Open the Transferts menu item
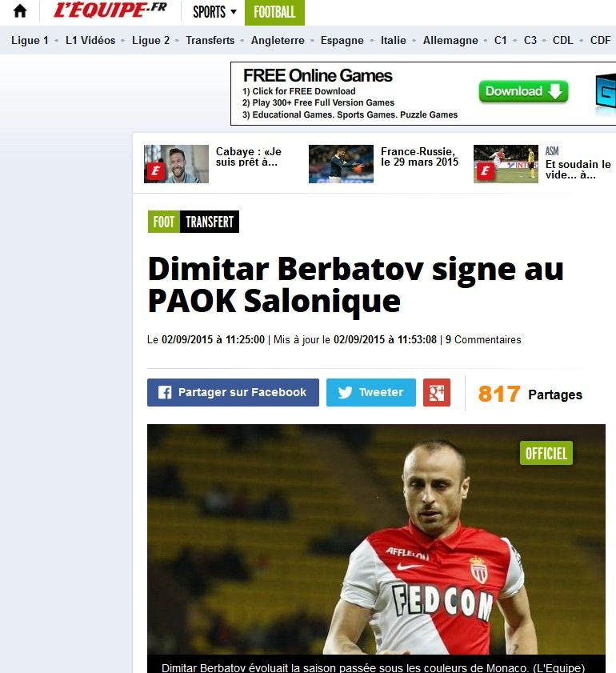 (210, 40)
